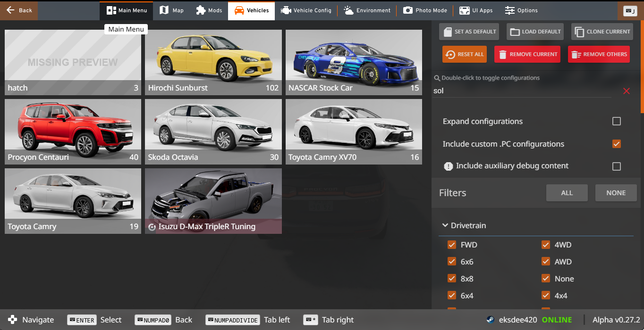Click the Main Menu star icon
The height and width of the screenshot is (330, 644).
click(x=111, y=10)
